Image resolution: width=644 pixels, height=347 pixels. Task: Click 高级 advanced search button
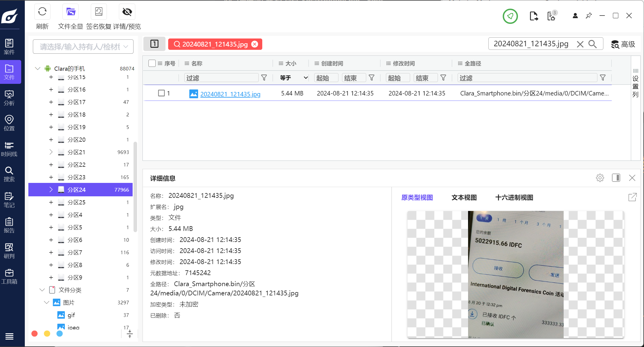click(x=623, y=44)
